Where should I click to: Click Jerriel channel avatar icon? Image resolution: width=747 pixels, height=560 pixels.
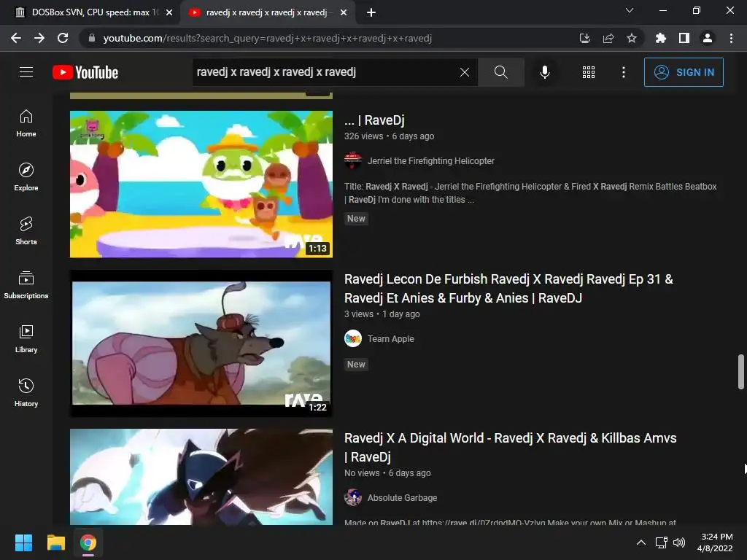(353, 161)
